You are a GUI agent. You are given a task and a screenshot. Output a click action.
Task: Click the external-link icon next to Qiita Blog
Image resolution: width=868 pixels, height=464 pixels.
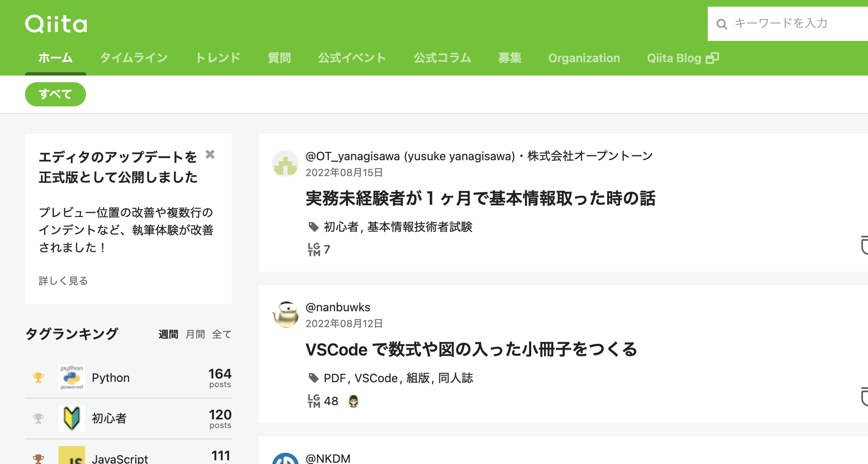click(x=713, y=58)
